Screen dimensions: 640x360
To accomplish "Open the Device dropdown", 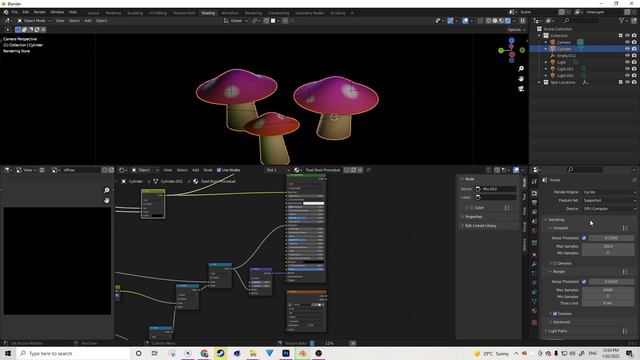I will click(609, 209).
